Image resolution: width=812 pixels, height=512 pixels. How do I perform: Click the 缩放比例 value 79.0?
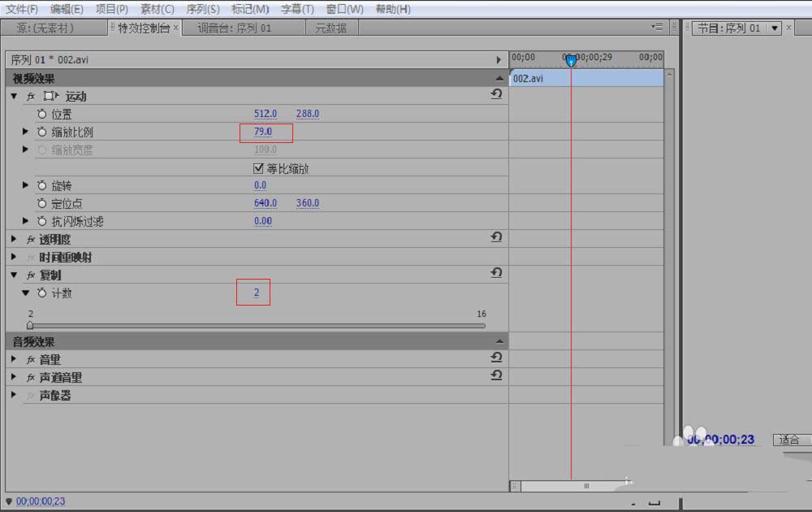point(263,132)
